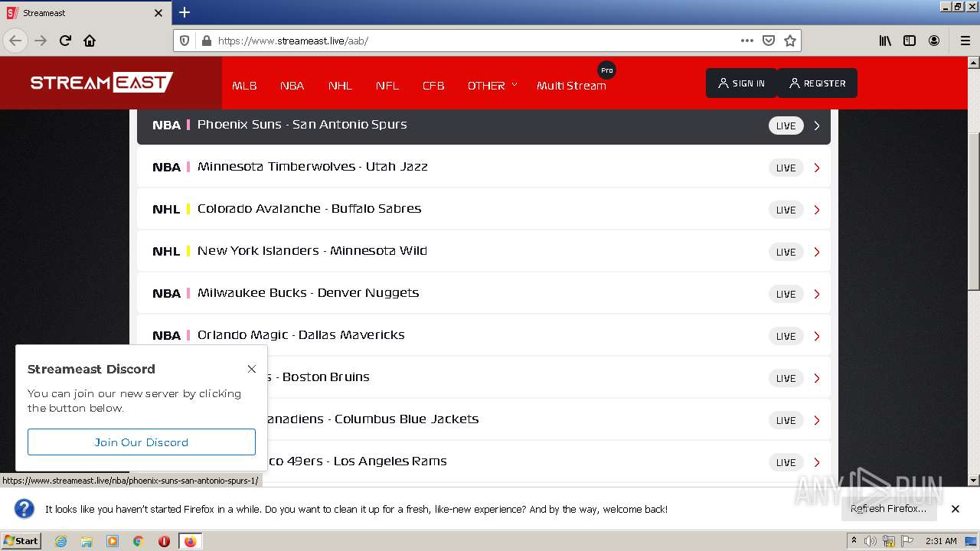The image size is (980, 551).
Task: Dismiss the Refresh Firefox notification bar
Action: [955, 509]
